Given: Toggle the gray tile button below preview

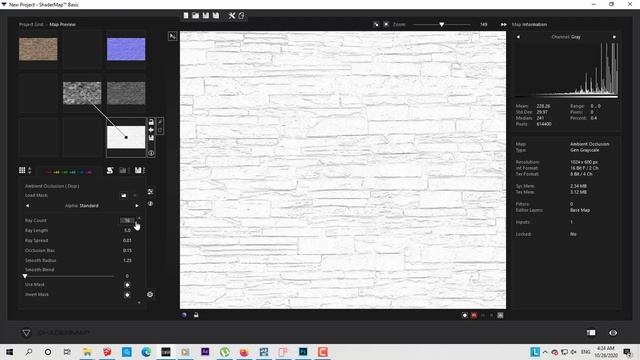Looking at the screenshot, I should point(500,316).
